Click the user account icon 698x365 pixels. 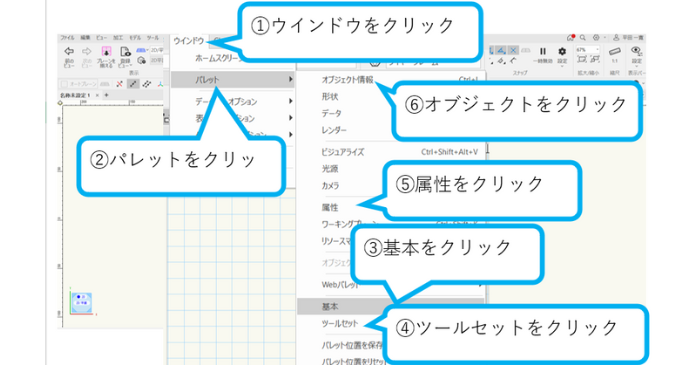[616, 38]
